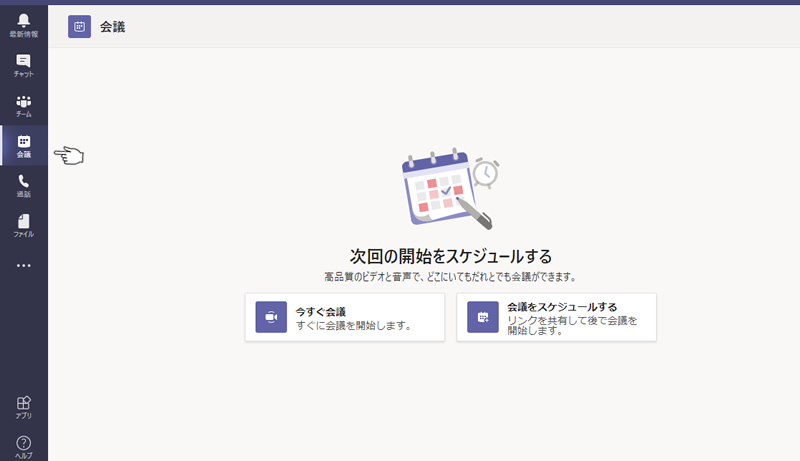This screenshot has height=461, width=800.
Task: Click the video camera icon on 今すぐ会議
Action: coord(271,317)
